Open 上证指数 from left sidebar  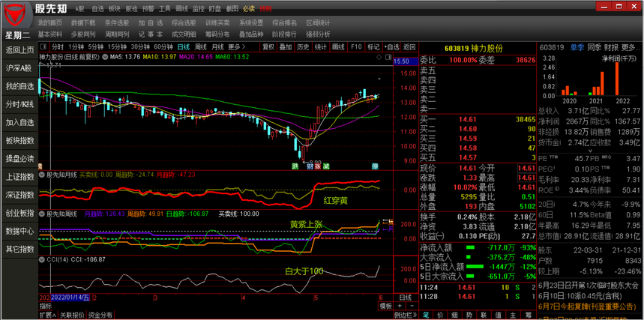click(19, 177)
